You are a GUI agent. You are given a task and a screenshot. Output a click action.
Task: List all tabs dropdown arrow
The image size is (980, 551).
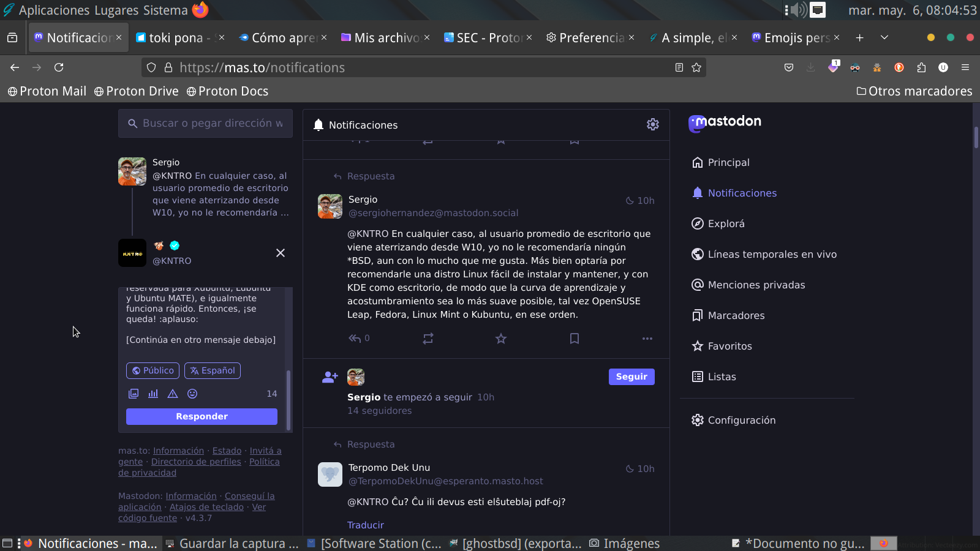884,38
